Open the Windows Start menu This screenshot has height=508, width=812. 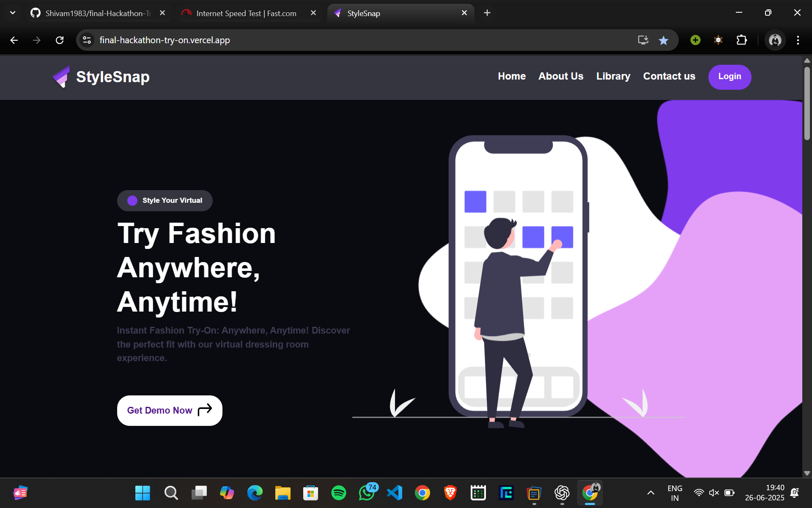[143, 493]
